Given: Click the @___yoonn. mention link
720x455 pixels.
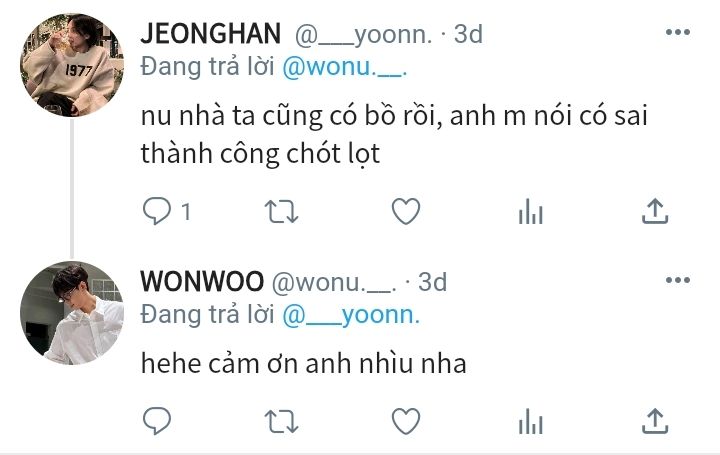Looking at the screenshot, I should click(351, 316).
